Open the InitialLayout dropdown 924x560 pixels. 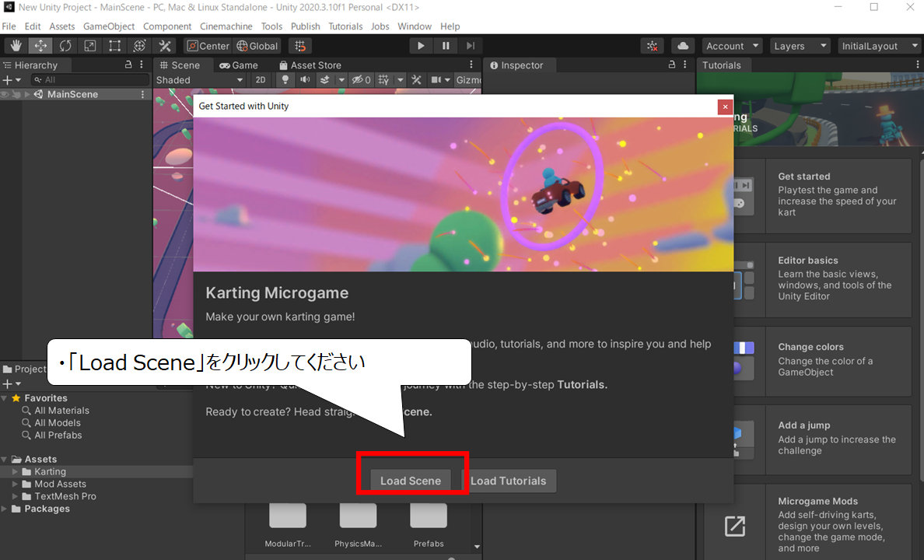[880, 46]
